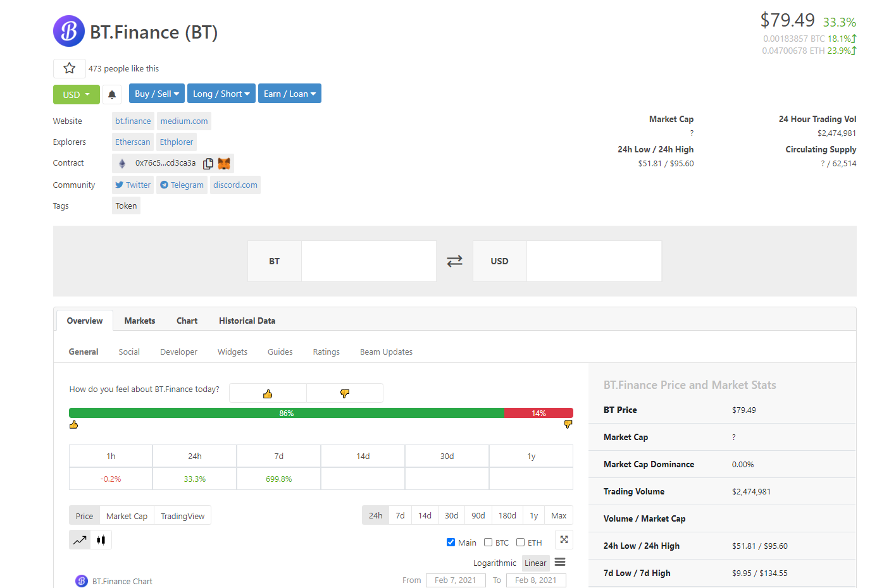The image size is (896, 588).
Task: Set chart range to 1y
Action: [x=534, y=515]
